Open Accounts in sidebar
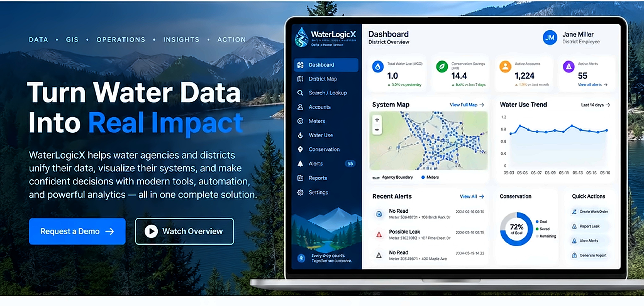644x306 pixels. pos(326,107)
